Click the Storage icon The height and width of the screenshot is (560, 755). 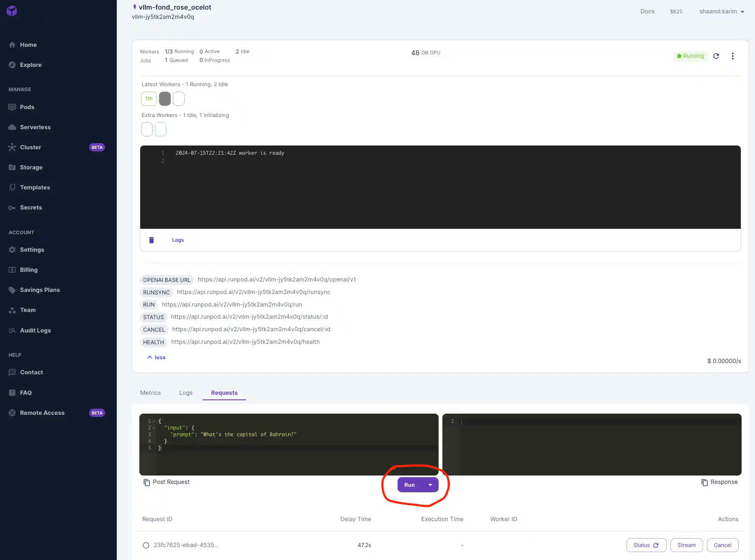click(12, 167)
